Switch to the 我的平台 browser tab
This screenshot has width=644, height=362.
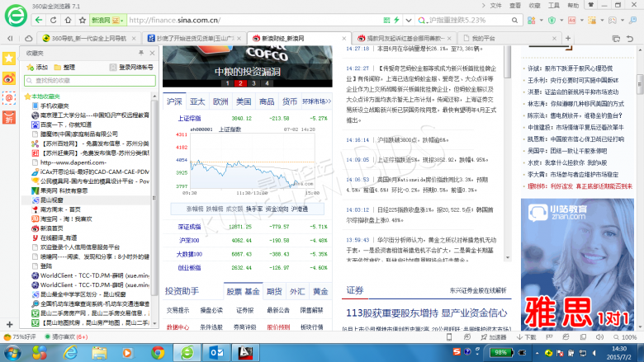pyautogui.click(x=509, y=38)
